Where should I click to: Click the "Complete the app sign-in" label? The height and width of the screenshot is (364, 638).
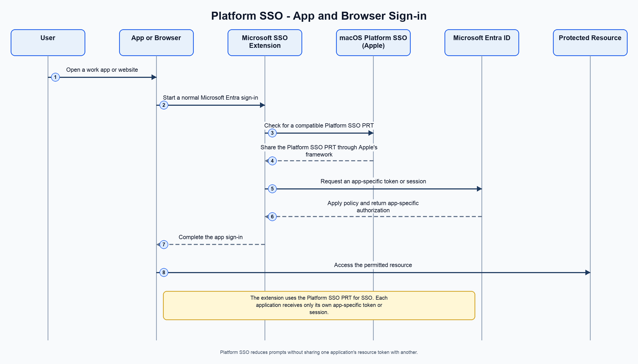211,237
